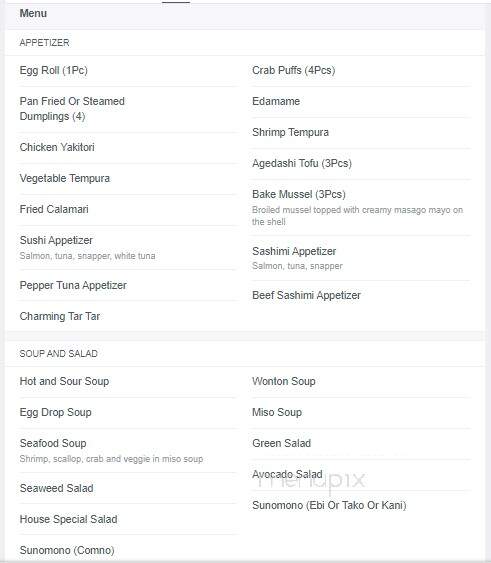Select the APPETIZER section header

click(x=45, y=43)
